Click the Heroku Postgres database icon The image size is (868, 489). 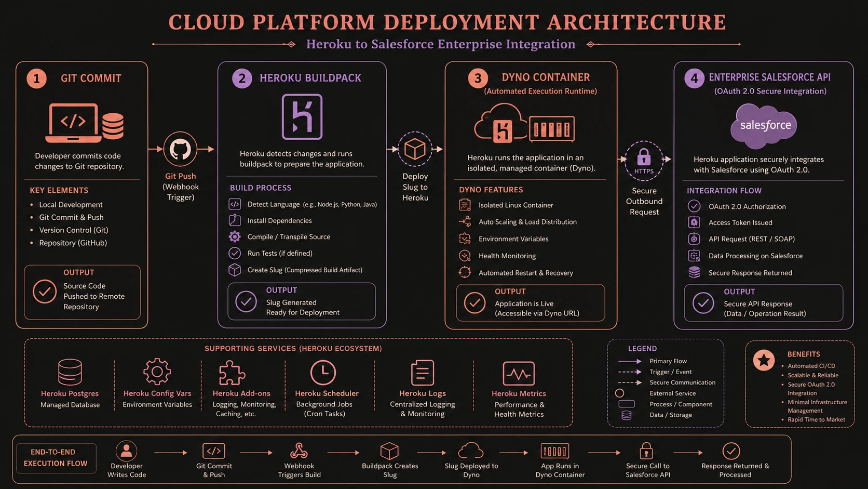tap(70, 372)
